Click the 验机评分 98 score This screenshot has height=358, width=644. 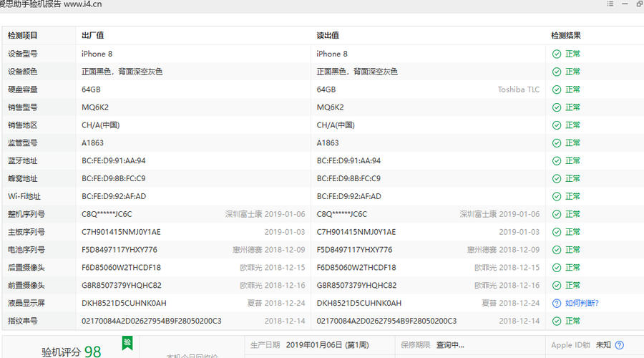[x=71, y=352]
